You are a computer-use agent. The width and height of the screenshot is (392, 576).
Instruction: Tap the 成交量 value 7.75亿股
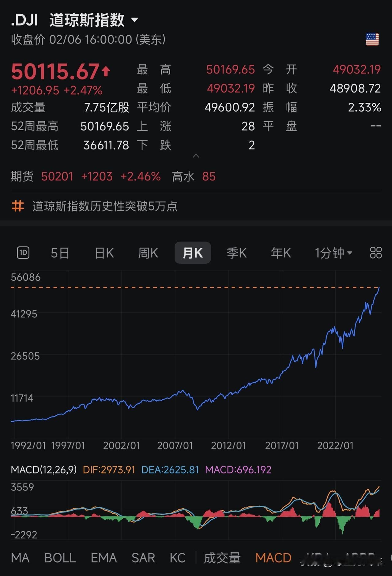(x=107, y=107)
